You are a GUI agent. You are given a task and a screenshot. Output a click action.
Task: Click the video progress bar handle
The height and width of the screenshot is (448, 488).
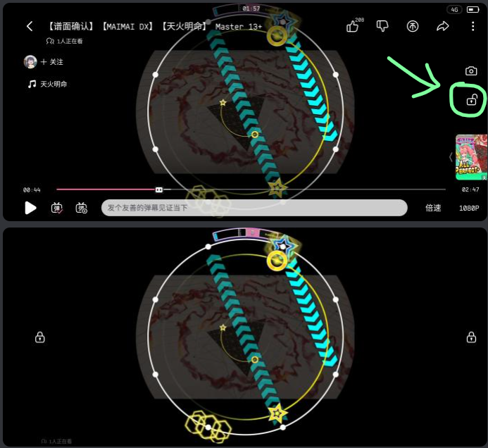coord(159,189)
